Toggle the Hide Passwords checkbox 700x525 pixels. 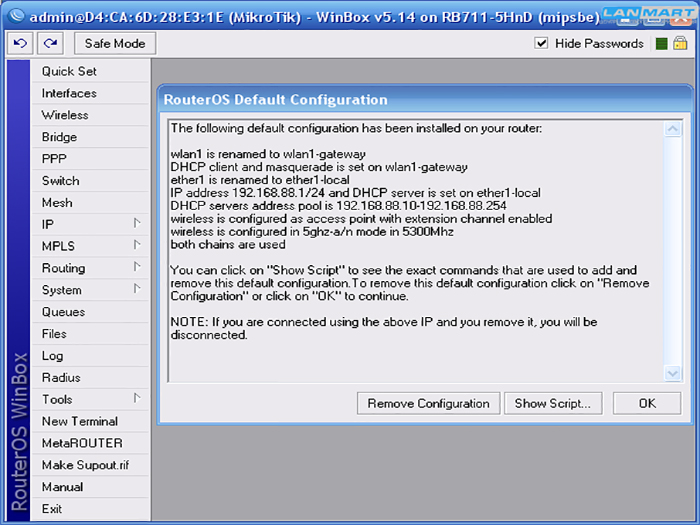(x=542, y=43)
